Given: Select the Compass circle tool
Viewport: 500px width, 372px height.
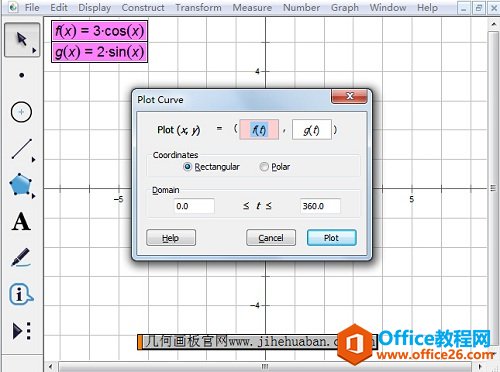Looking at the screenshot, I should 21,112.
